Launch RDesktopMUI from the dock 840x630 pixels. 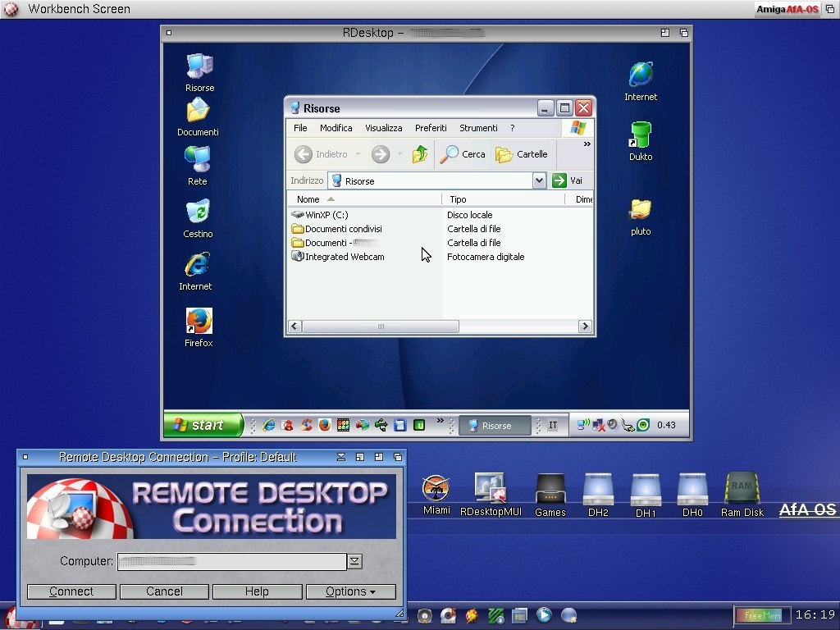click(491, 489)
